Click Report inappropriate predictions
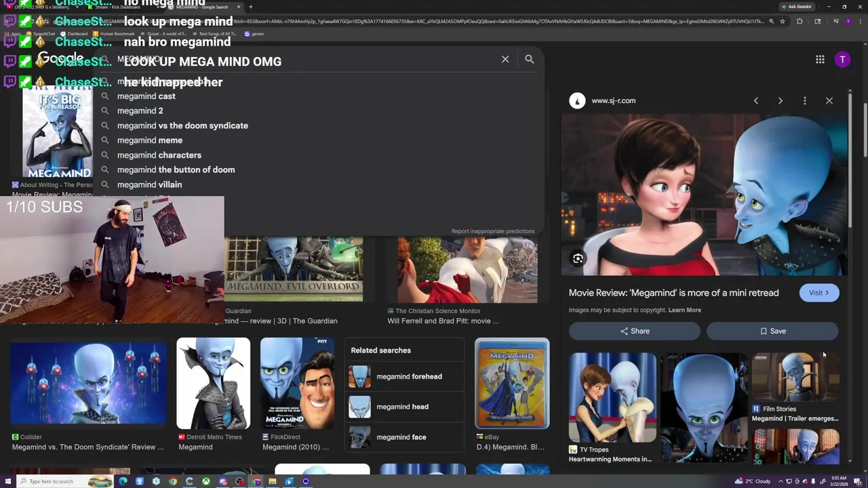868x488 pixels. pos(493,231)
